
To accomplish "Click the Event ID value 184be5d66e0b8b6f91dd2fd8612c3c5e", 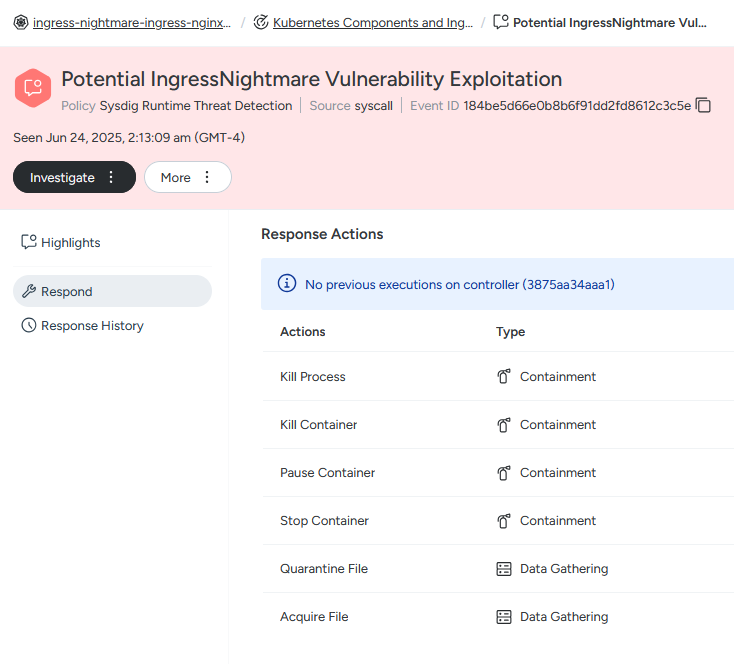I will tap(577, 106).
